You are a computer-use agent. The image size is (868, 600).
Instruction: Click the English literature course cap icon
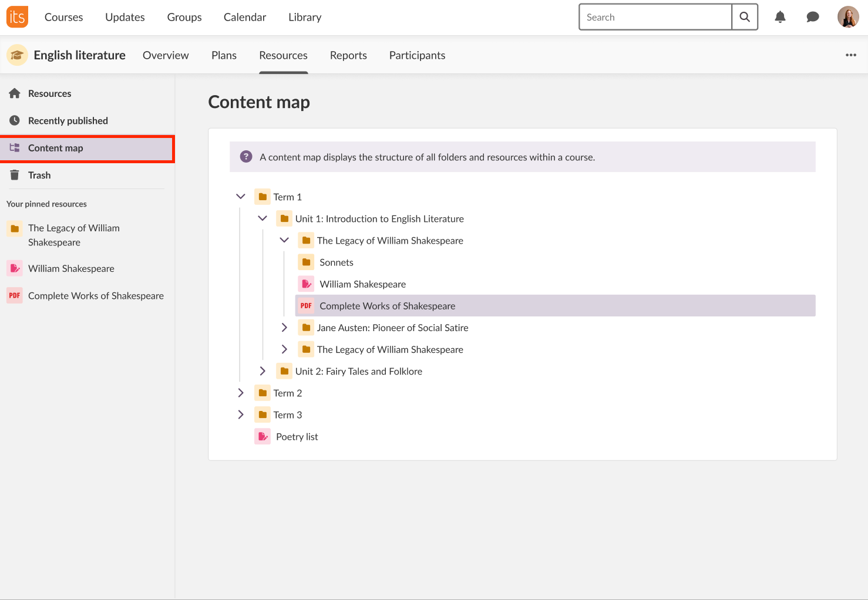coord(17,55)
